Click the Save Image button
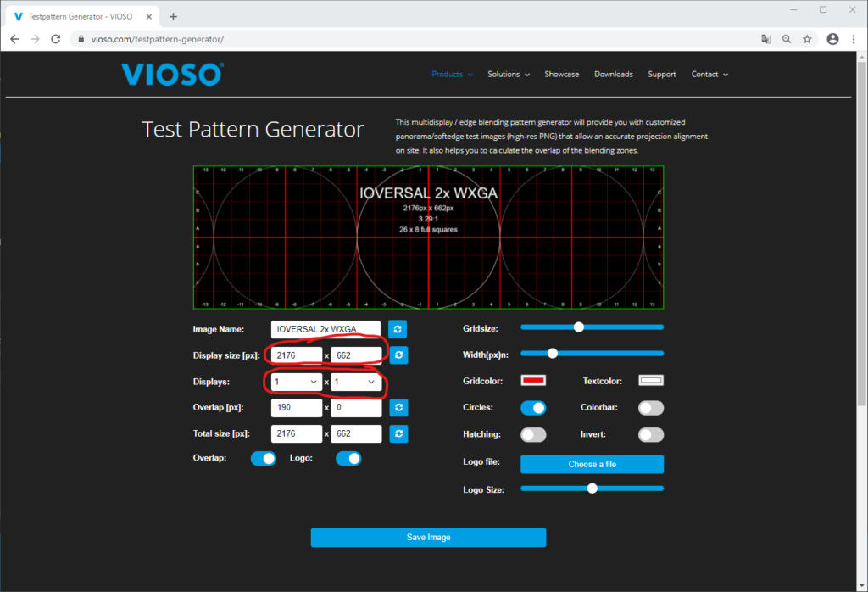Image resolution: width=868 pixels, height=592 pixels. click(x=428, y=538)
